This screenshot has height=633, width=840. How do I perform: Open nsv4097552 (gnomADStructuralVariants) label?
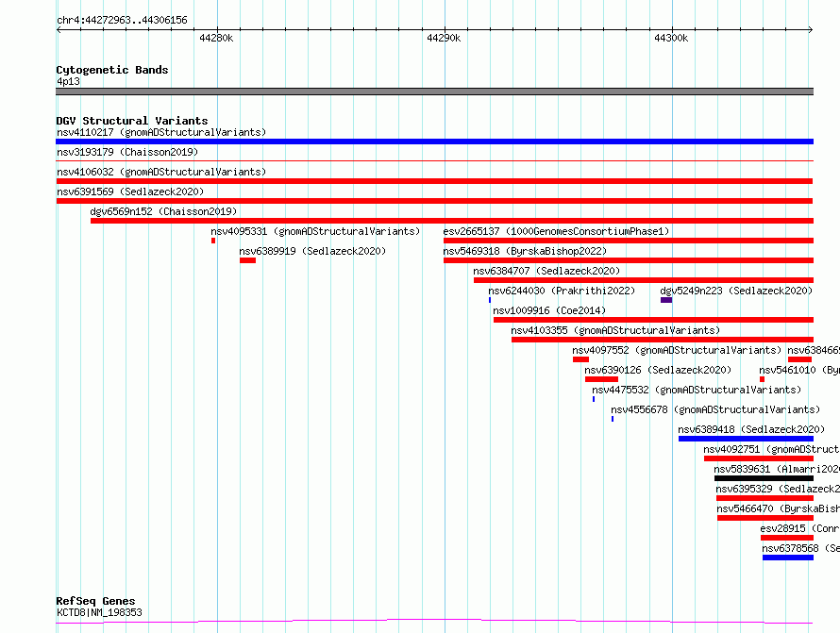[677, 350]
